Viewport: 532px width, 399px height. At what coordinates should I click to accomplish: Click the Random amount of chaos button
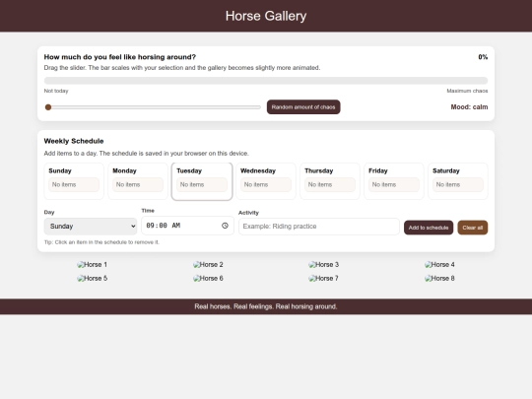[303, 107]
